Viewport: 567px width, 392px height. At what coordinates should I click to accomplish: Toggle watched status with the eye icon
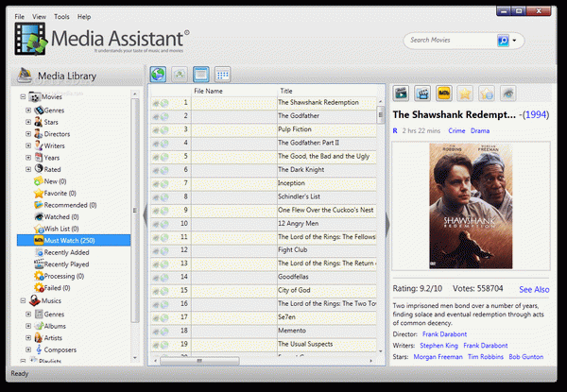[508, 94]
